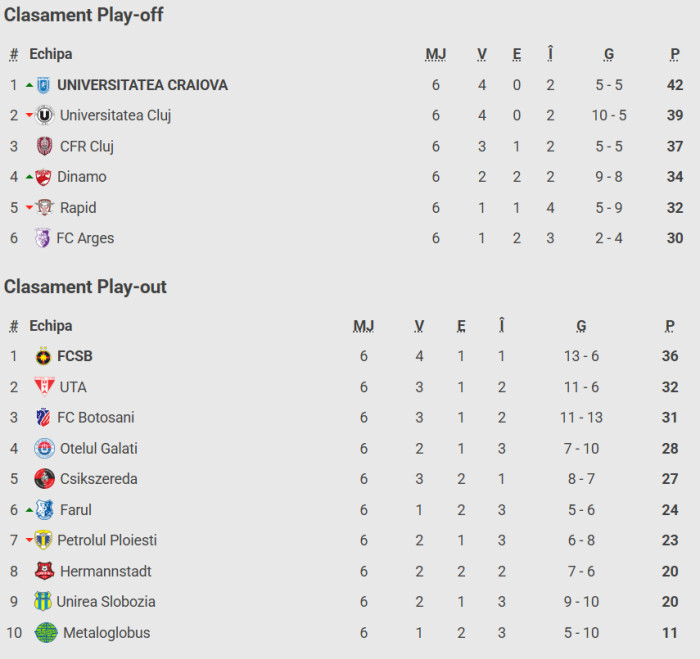Sort Play-off table by P column

(675, 54)
